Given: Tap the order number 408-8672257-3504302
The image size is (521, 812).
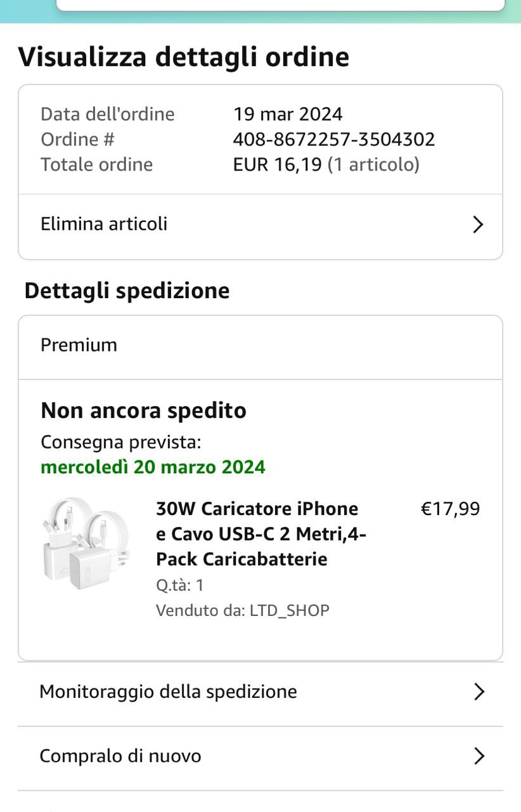Looking at the screenshot, I should [334, 139].
